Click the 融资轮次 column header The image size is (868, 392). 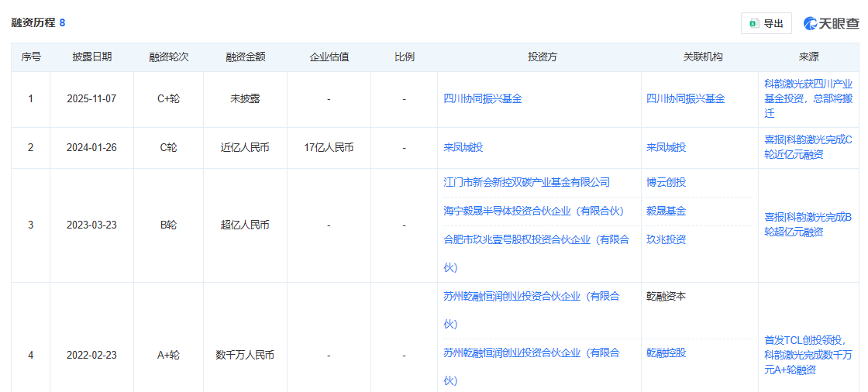169,57
